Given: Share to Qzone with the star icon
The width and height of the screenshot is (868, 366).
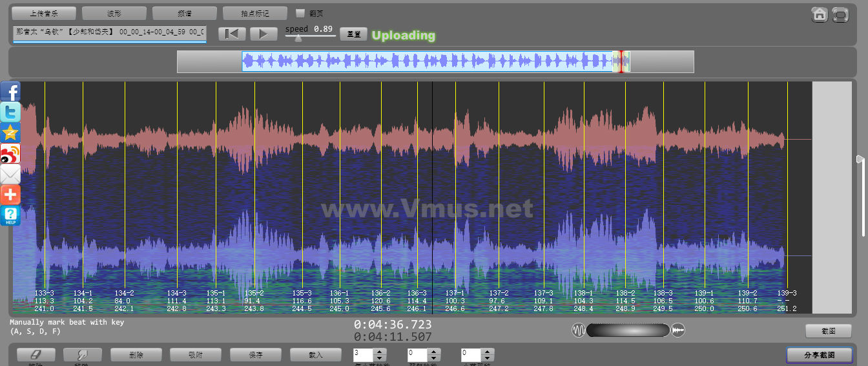Looking at the screenshot, I should [x=10, y=133].
